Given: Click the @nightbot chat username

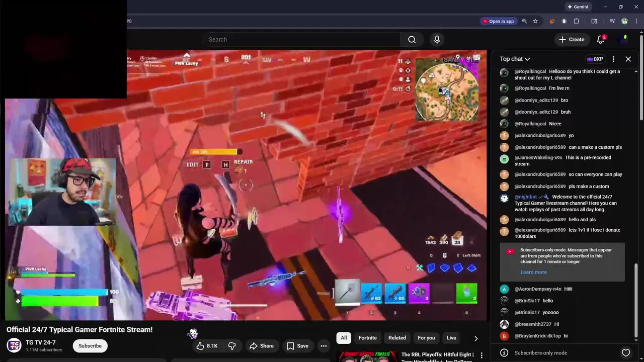Looking at the screenshot, I should tap(526, 197).
